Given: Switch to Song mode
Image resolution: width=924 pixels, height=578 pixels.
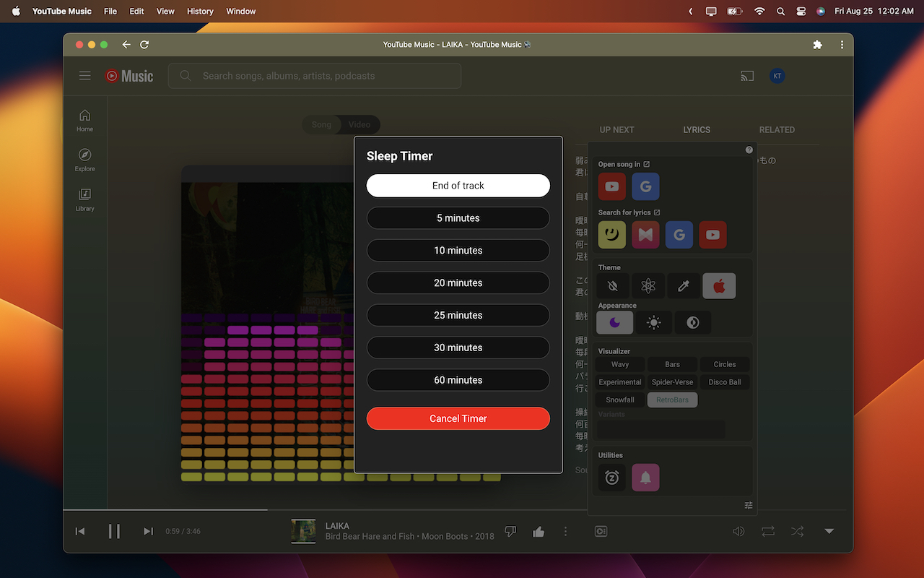Looking at the screenshot, I should (321, 125).
